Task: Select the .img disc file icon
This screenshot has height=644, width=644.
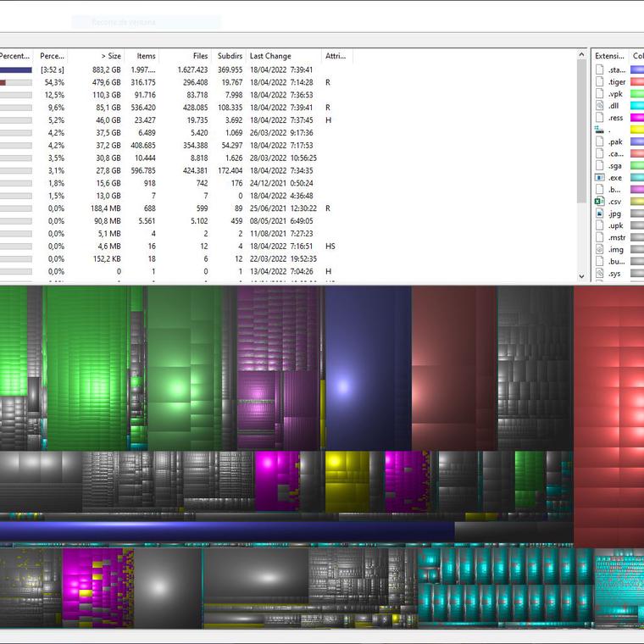Action: click(599, 250)
